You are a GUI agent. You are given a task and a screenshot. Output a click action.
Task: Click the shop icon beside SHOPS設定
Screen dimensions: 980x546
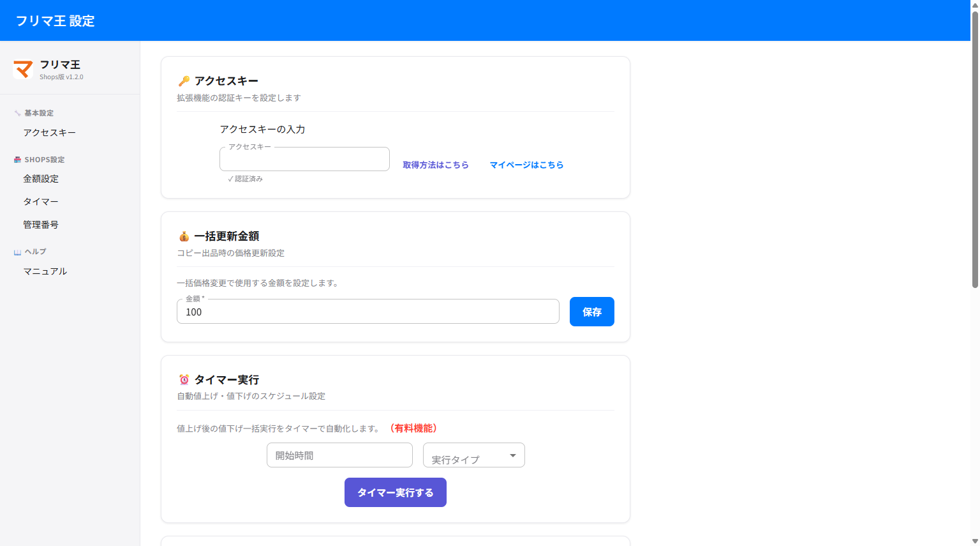tap(17, 159)
